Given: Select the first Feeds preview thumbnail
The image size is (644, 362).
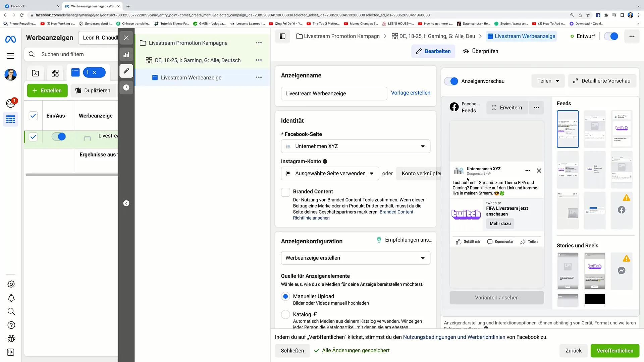Looking at the screenshot, I should (x=568, y=129).
